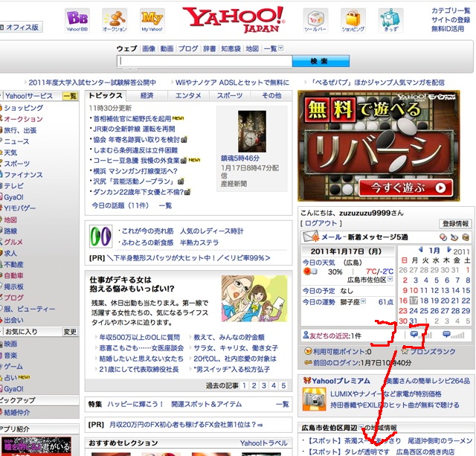476x456 pixels.
Task: Click the 変更 button beside お気に入り
Action: (x=70, y=332)
